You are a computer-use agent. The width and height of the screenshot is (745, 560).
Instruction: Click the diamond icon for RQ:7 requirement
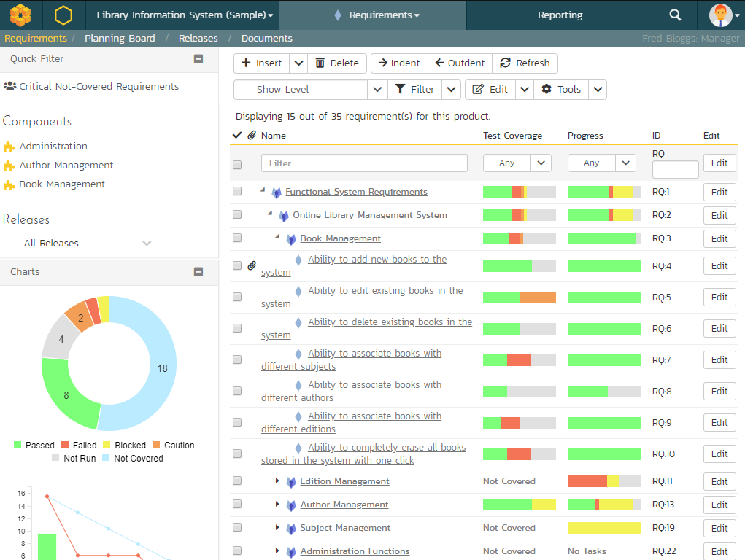pyautogui.click(x=298, y=354)
